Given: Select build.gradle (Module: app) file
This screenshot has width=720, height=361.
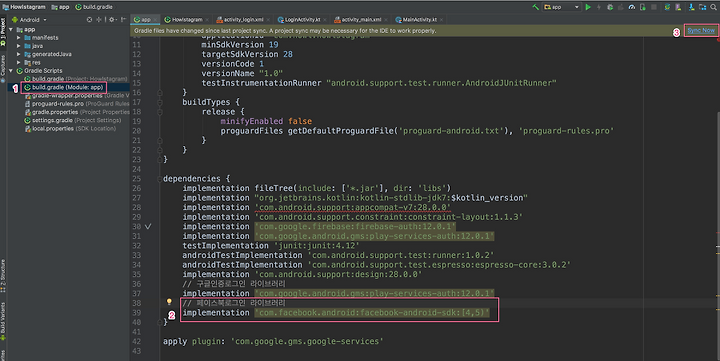Looking at the screenshot, I should click(64, 87).
